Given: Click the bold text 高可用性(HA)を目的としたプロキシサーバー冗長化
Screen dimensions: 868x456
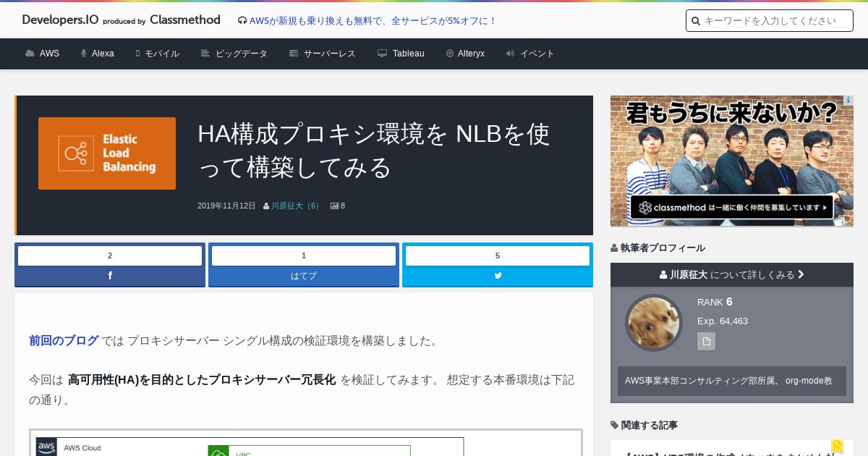Looking at the screenshot, I should pos(202,380).
